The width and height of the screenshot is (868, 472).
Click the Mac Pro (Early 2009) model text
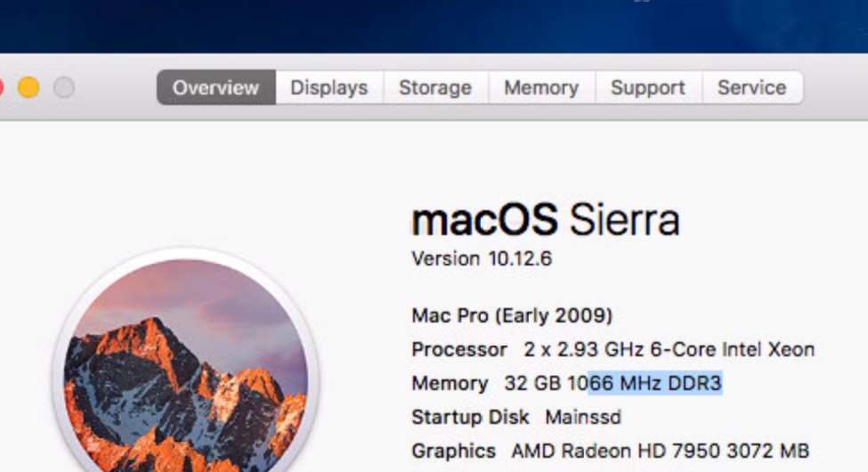tap(511, 315)
